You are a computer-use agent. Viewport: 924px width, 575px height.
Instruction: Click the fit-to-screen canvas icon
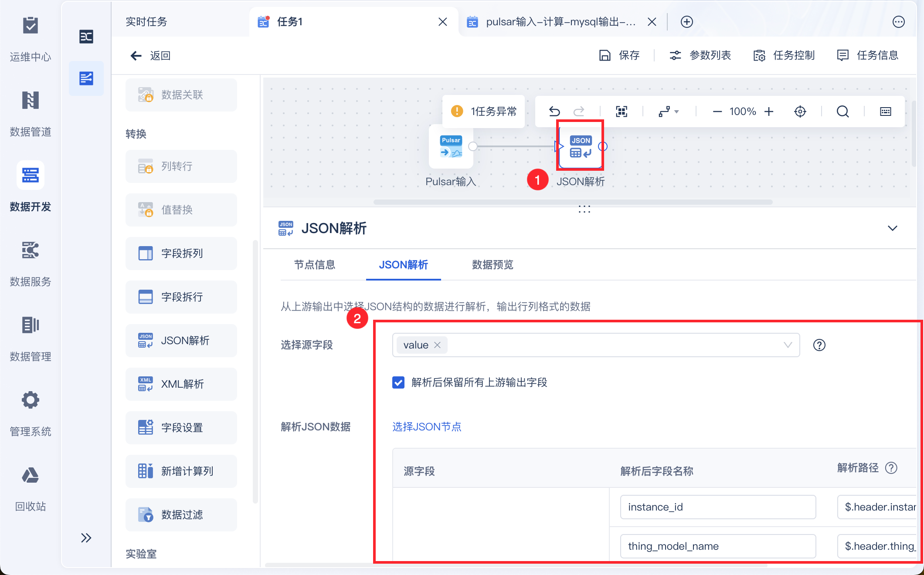(x=622, y=112)
